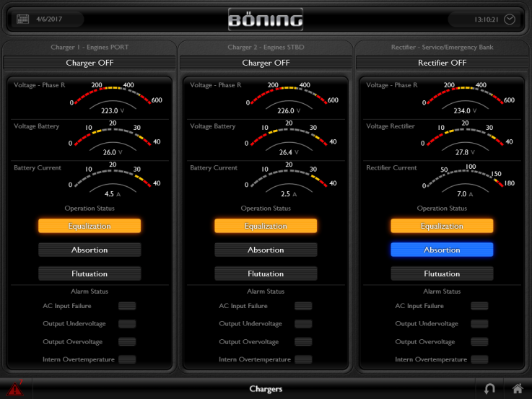Click the 'Voltage Rectifier' label
532x399 pixels.
point(391,126)
